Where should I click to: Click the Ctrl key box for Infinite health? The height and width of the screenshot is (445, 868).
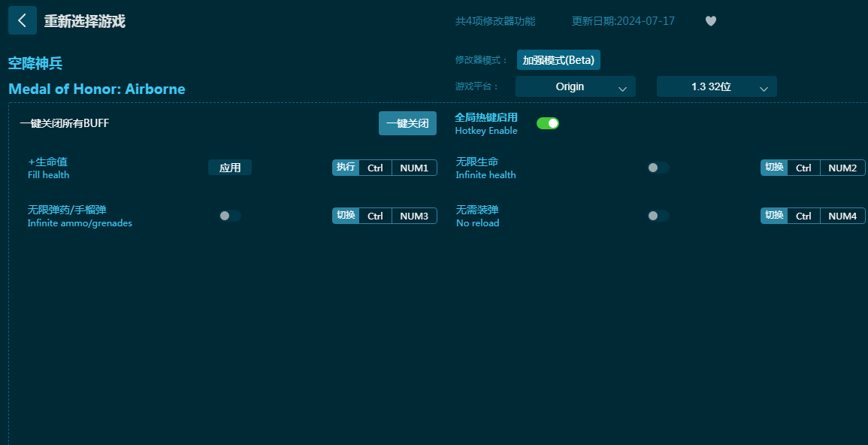click(804, 168)
